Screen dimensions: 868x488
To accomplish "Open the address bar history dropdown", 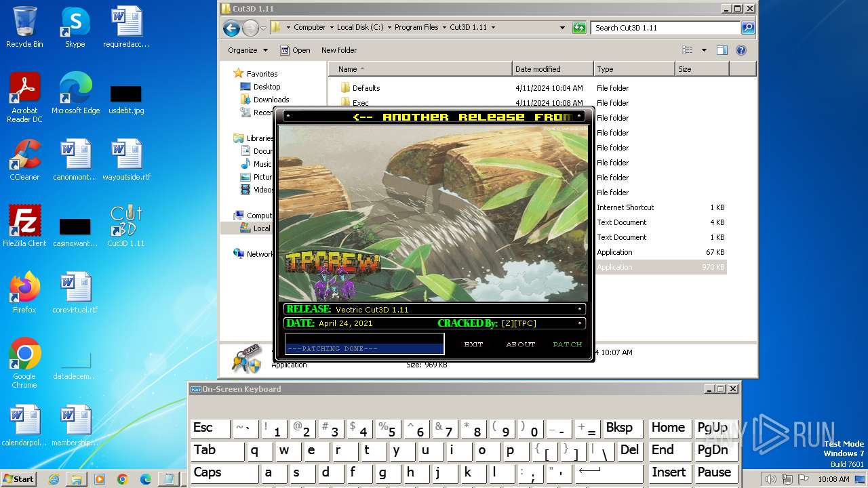I will click(x=562, y=28).
